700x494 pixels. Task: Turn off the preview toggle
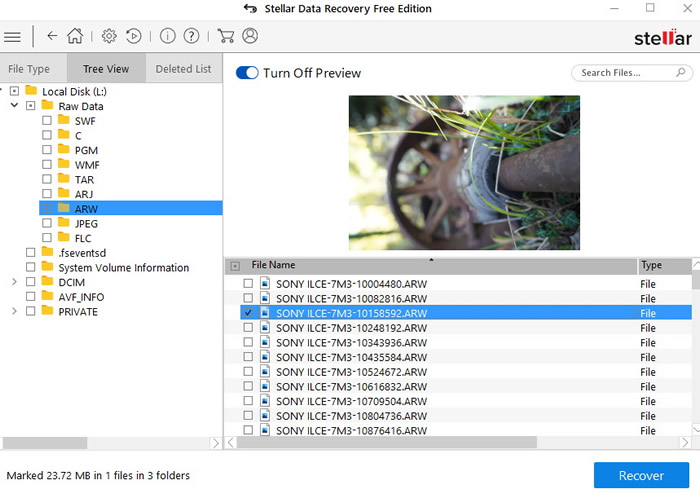pyautogui.click(x=246, y=73)
